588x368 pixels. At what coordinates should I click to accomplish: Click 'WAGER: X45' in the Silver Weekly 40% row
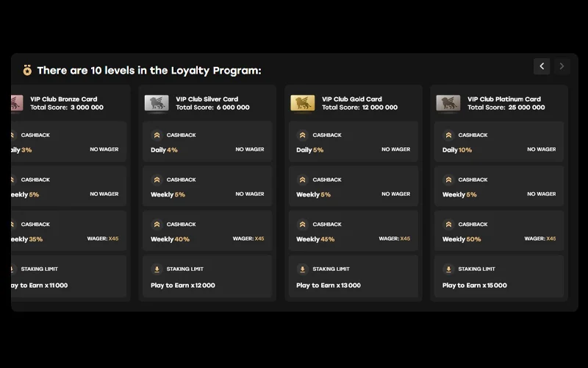[248, 238]
